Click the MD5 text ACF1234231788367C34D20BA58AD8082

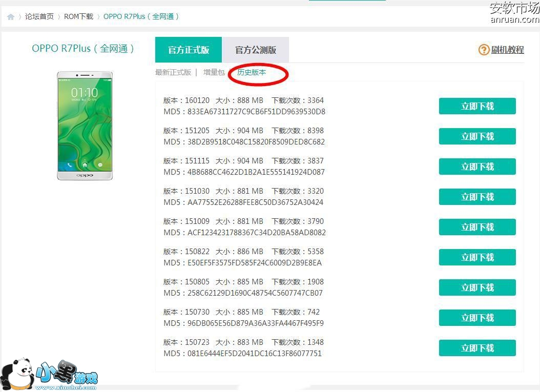257,233
